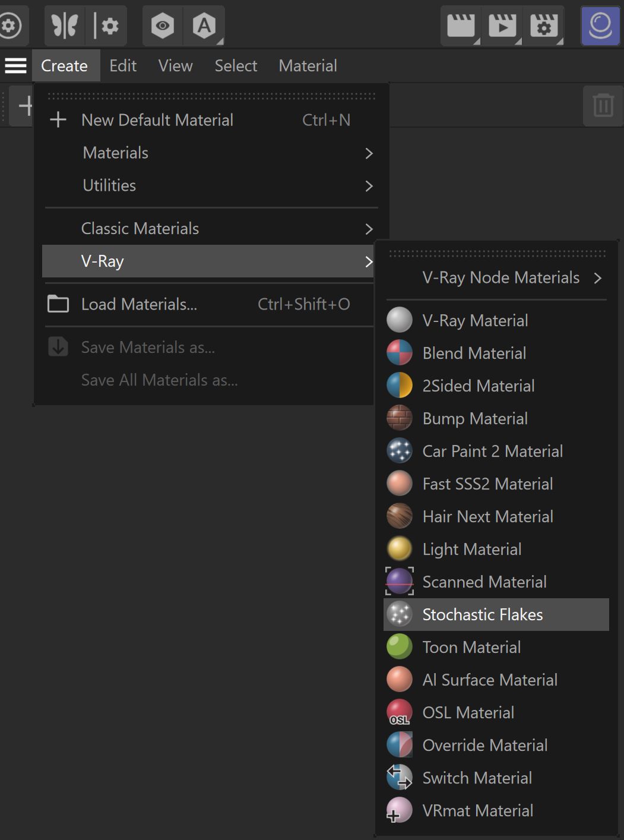Image resolution: width=624 pixels, height=840 pixels.
Task: Choose Blend Material with red-blue sphere icon
Action: pyautogui.click(x=496, y=353)
